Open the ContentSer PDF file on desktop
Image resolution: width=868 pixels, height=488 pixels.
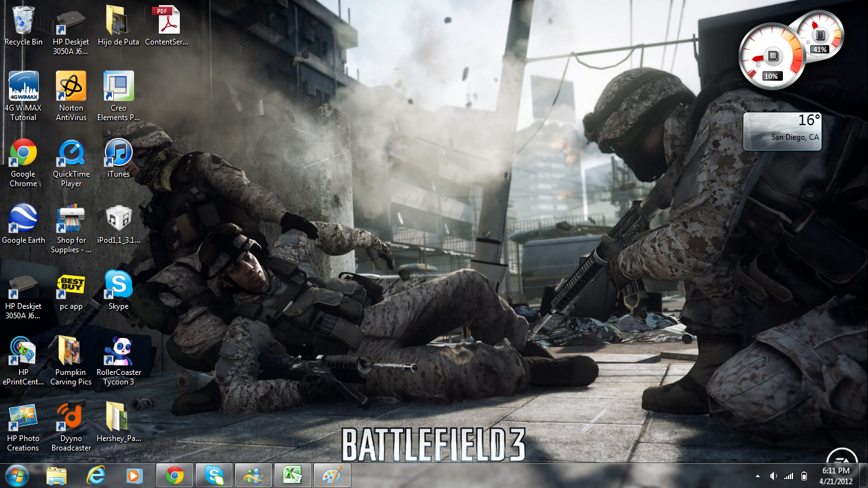(166, 21)
